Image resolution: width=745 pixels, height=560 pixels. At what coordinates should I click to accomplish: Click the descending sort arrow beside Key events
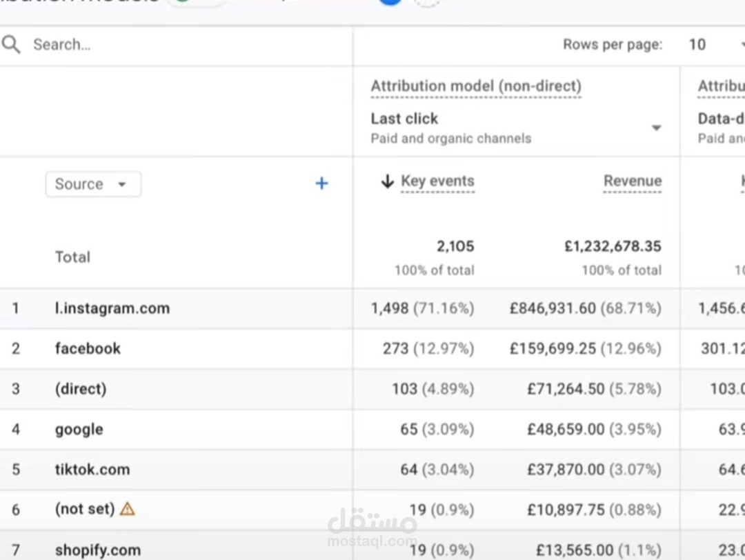coord(387,181)
